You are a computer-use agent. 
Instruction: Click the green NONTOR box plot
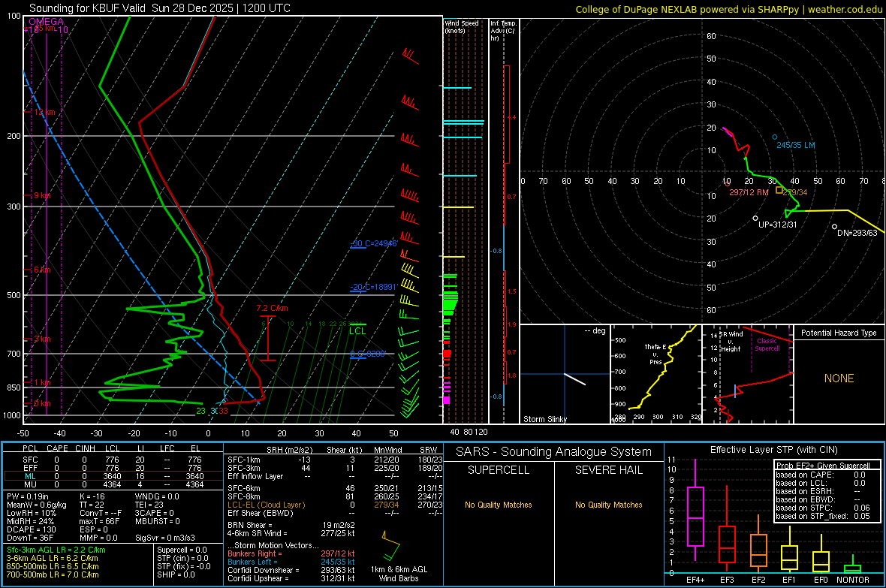pos(853,565)
